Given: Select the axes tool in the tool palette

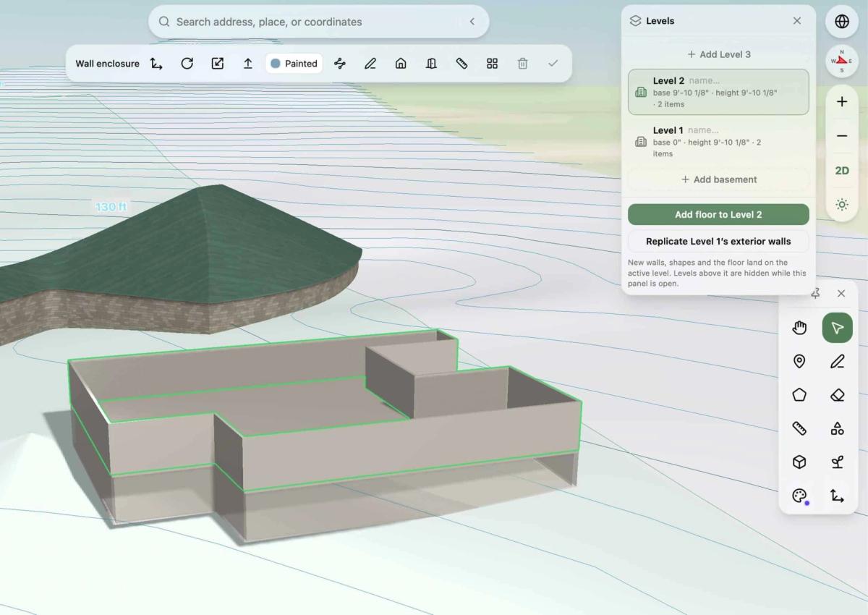Looking at the screenshot, I should [x=838, y=496].
